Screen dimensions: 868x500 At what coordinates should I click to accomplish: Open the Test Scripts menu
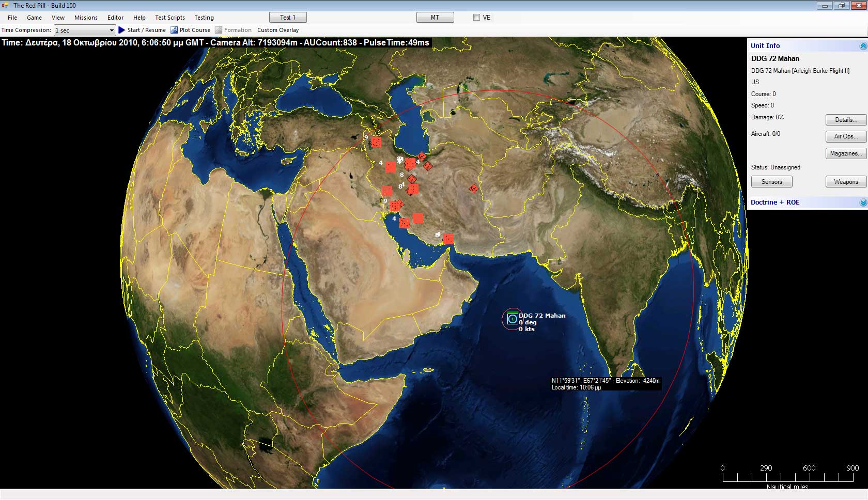pyautogui.click(x=170, y=18)
